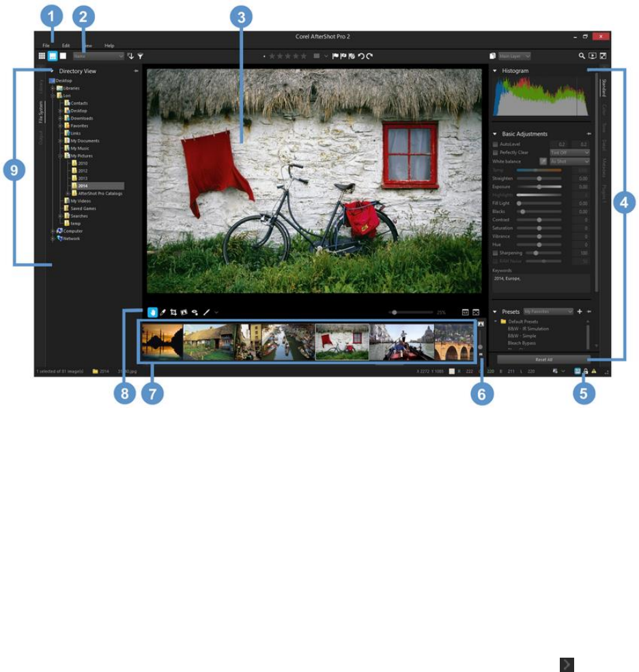Viewport: 639px width, 672px height.
Task: Open the thumbnail filter funnel
Action: (140, 56)
